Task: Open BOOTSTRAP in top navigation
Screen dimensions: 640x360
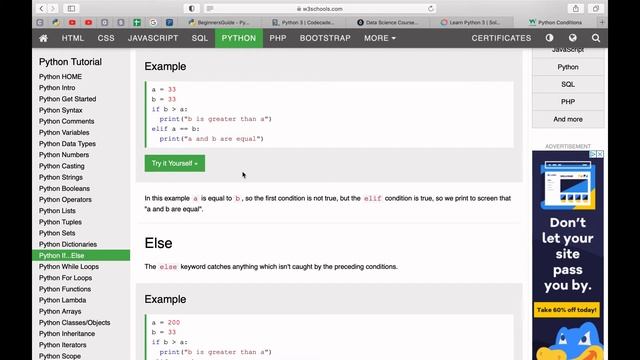Action: coord(325,38)
